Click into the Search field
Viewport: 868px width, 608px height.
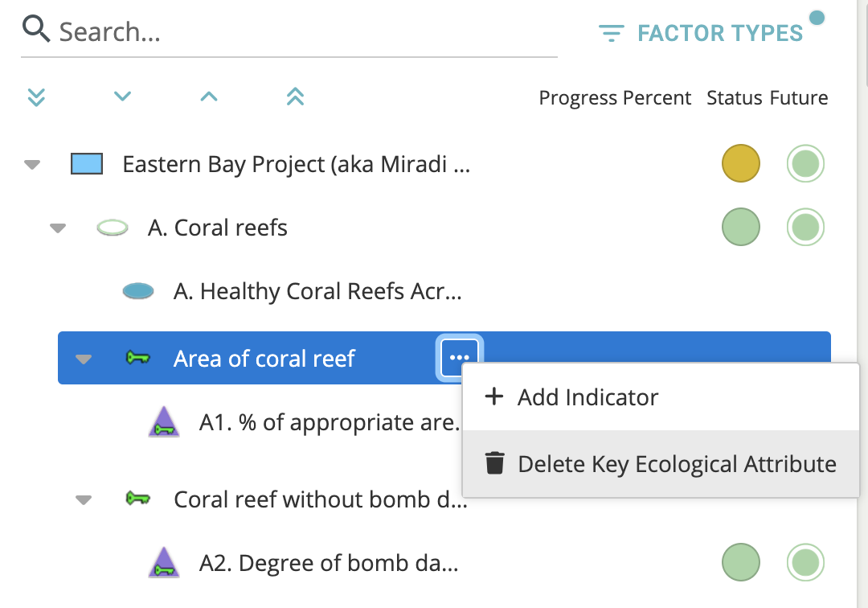305,32
